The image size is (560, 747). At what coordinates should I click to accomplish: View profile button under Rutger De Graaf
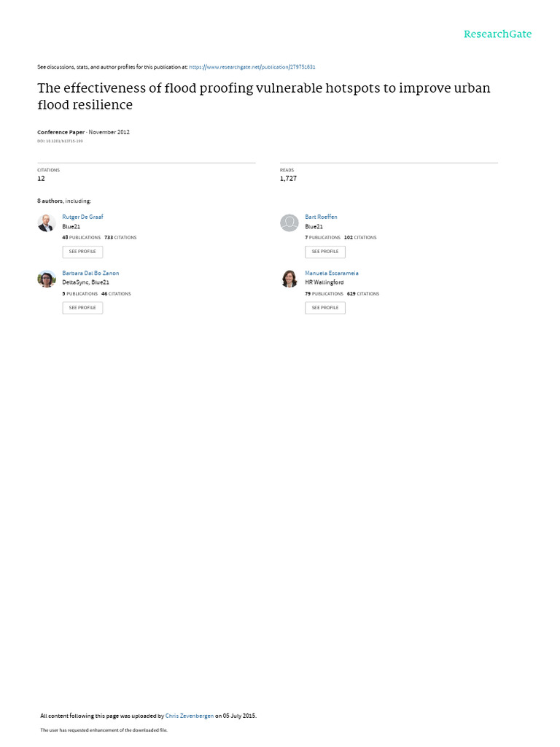[x=82, y=252]
